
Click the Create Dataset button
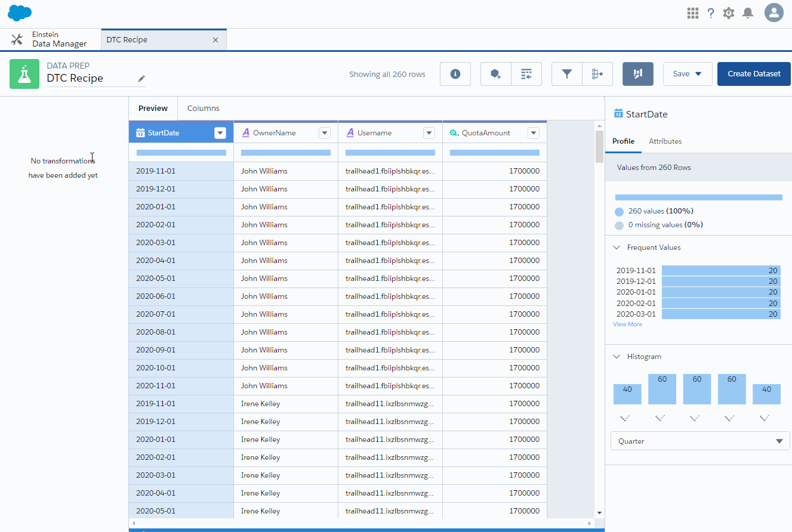[x=754, y=74]
